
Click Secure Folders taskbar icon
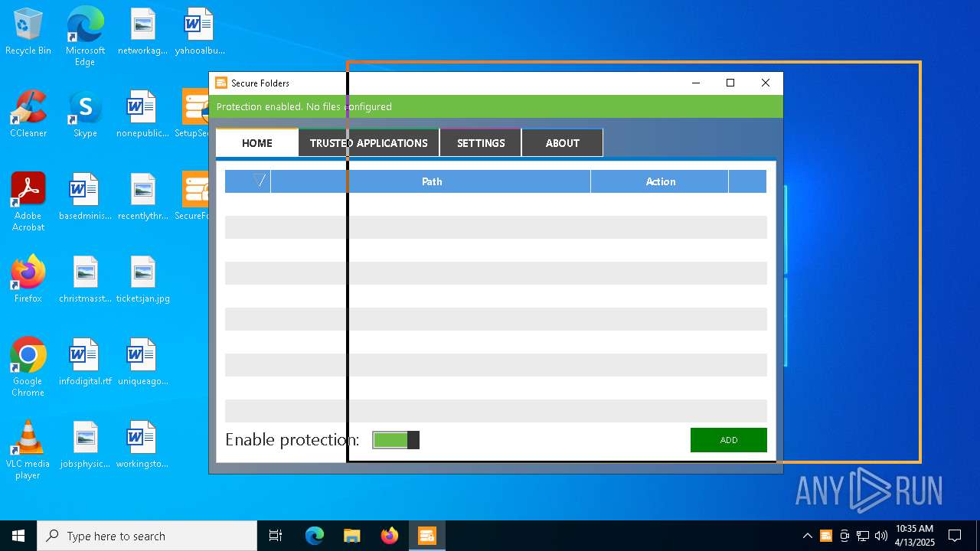427,536
